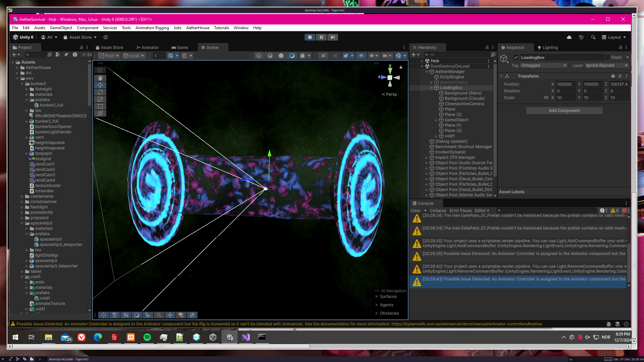
Task: Select the Scale tool in scene
Action: (100, 99)
